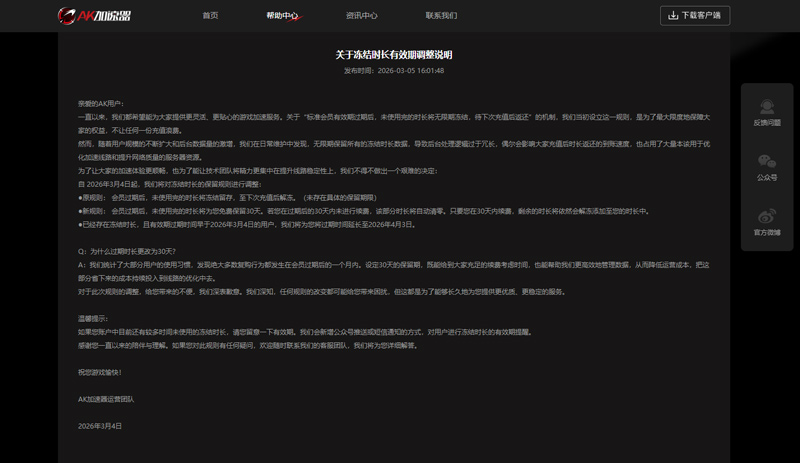The image size is (800, 463).
Task: Click the publish time 2026-03-05 16:01:48
Action: click(411, 71)
